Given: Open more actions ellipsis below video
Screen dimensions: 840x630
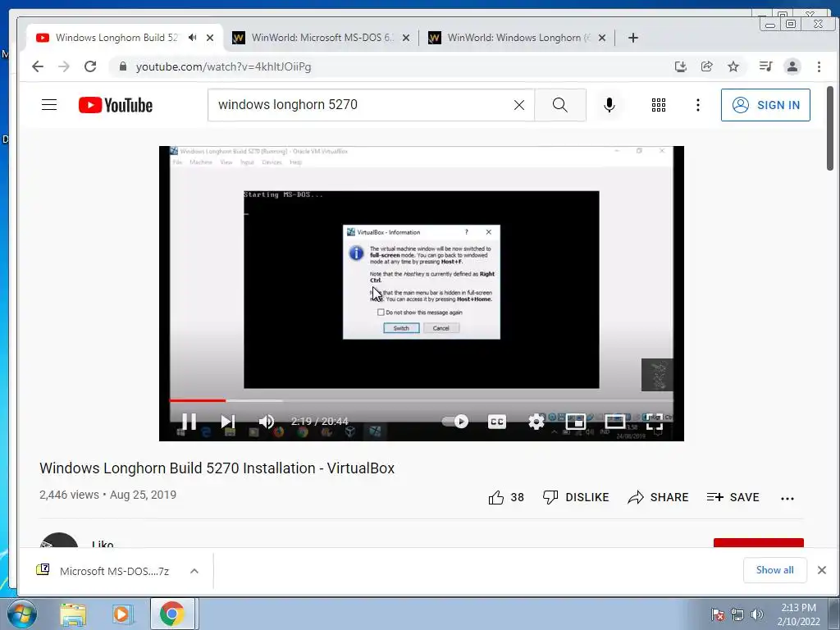Looking at the screenshot, I should pos(787,498).
